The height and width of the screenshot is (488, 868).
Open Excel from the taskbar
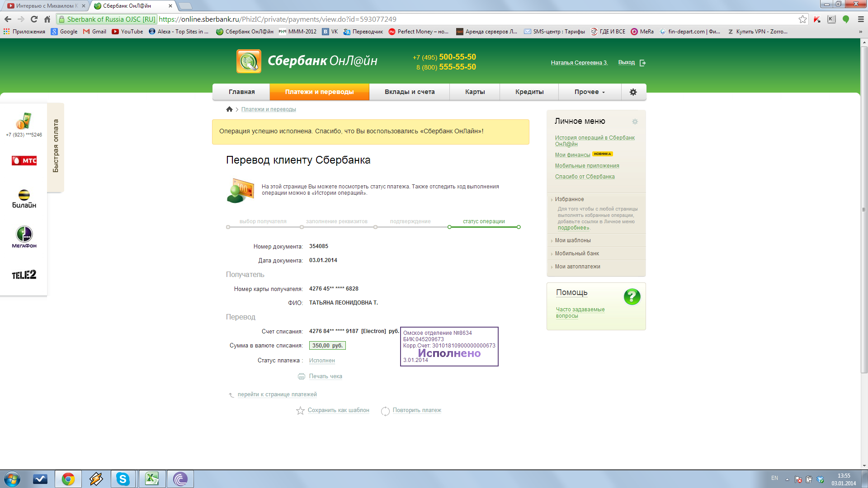tap(151, 479)
